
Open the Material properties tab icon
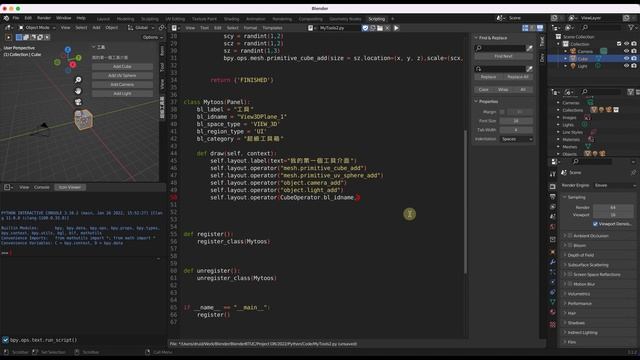point(553,312)
